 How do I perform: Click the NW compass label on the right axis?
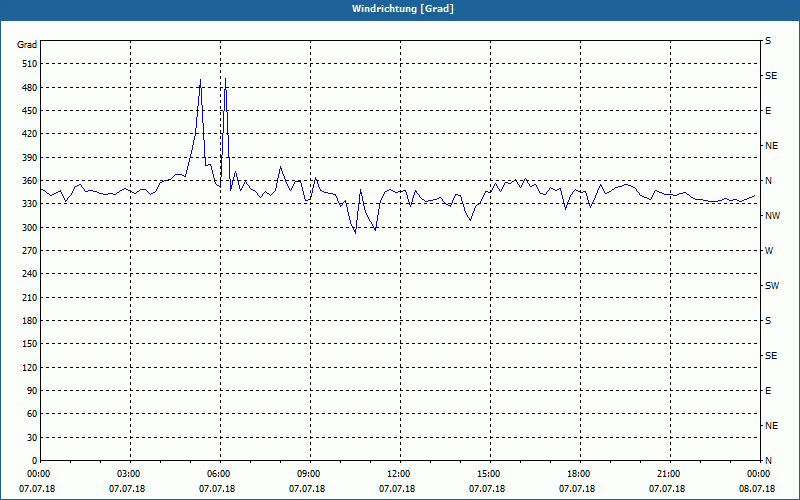772,216
